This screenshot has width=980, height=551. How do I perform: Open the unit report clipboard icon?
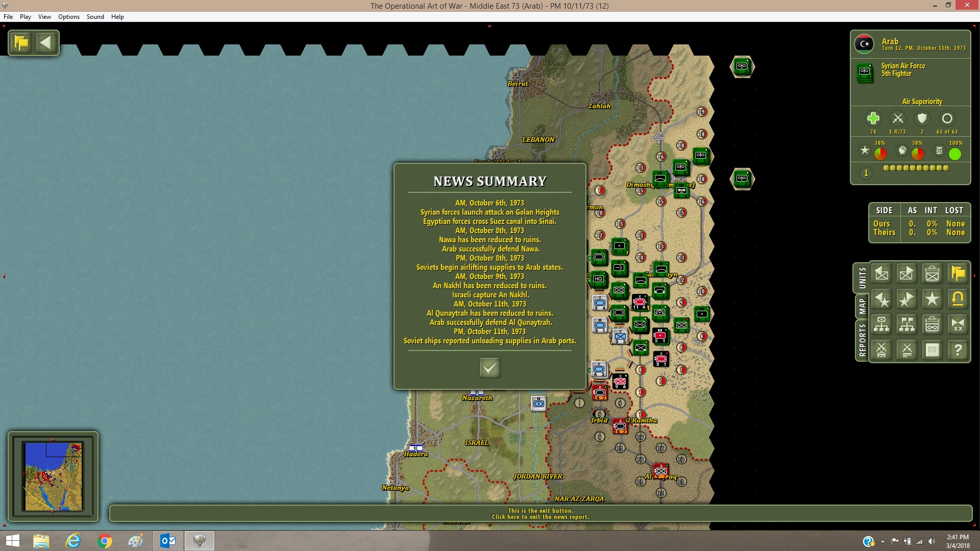932,274
